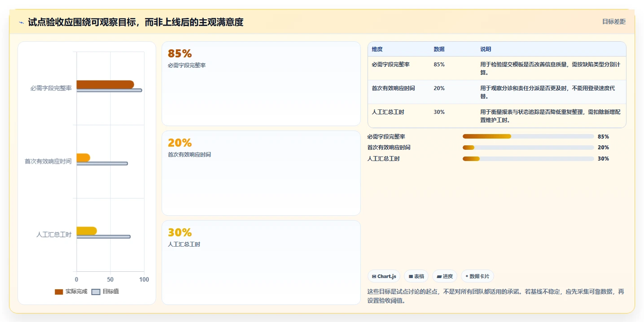Click the description starting 用于检验提交模板
The width and height of the screenshot is (644, 322).
point(551,69)
